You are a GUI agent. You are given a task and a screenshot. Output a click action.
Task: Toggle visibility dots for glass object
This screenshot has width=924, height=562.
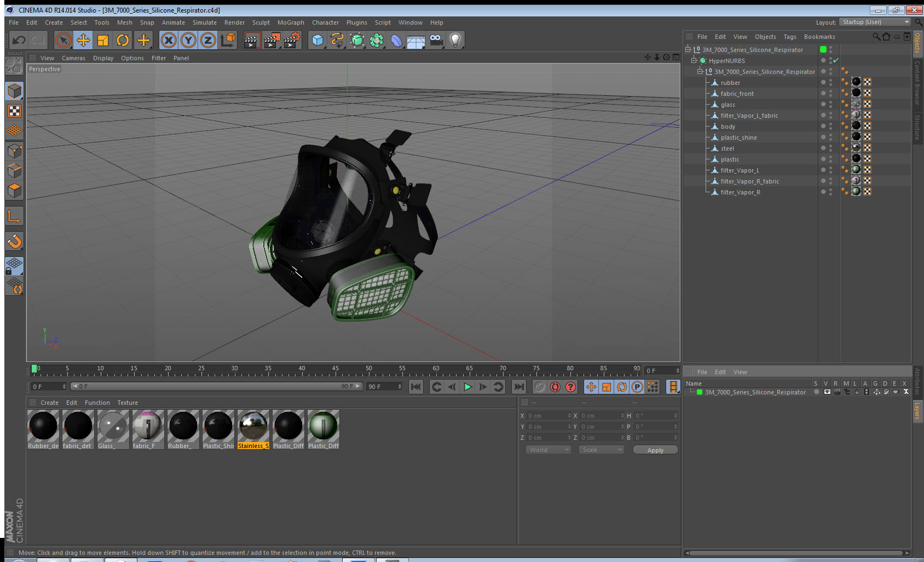point(830,105)
